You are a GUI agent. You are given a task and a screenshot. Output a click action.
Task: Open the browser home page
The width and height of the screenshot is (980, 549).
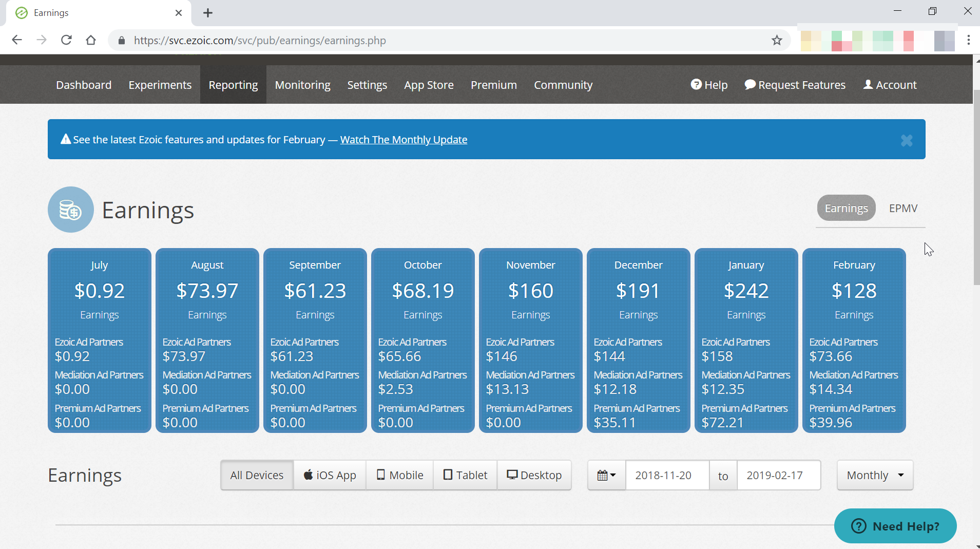click(91, 40)
